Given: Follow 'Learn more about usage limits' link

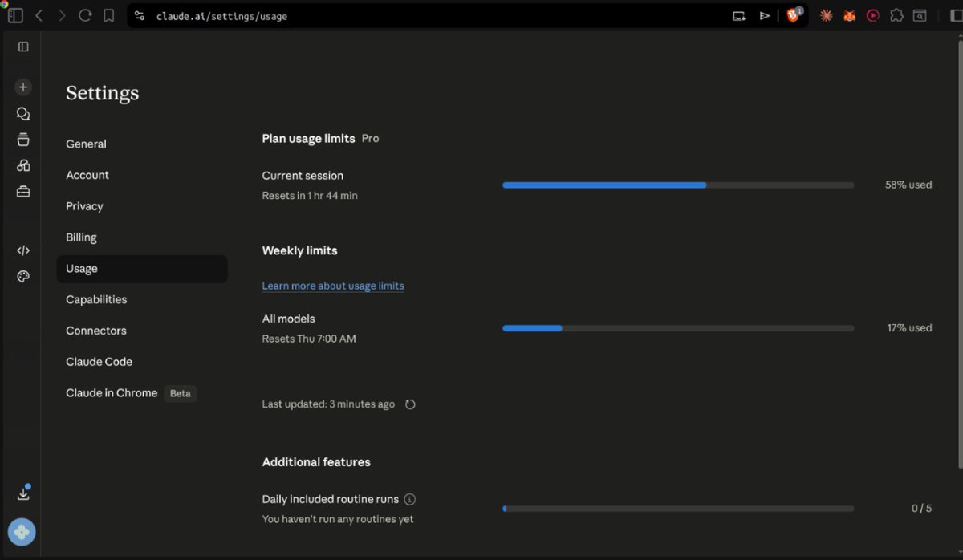Looking at the screenshot, I should [333, 286].
